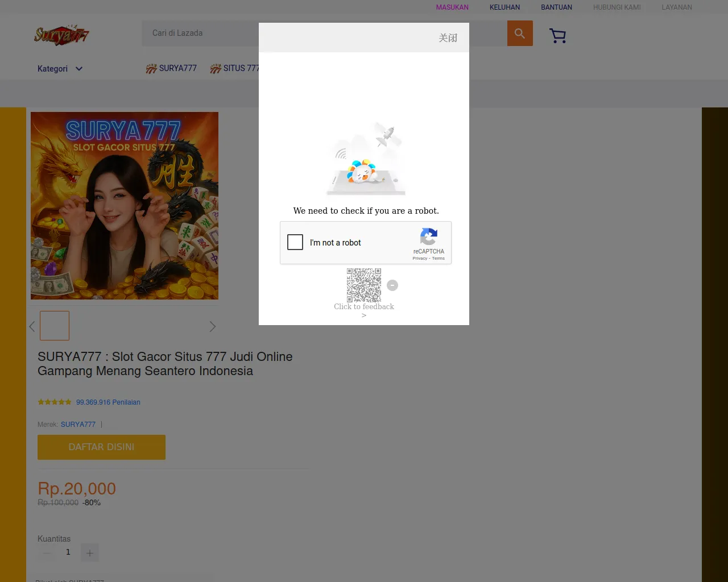Click BANTUAN in top bar
This screenshot has height=582, width=728.
(x=556, y=7)
